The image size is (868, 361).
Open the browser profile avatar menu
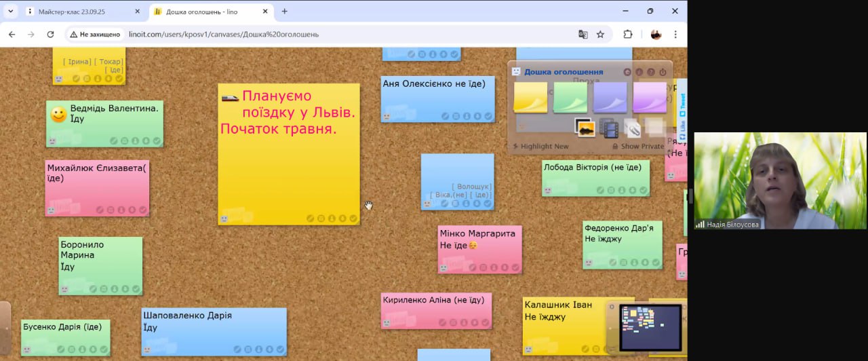coord(656,35)
